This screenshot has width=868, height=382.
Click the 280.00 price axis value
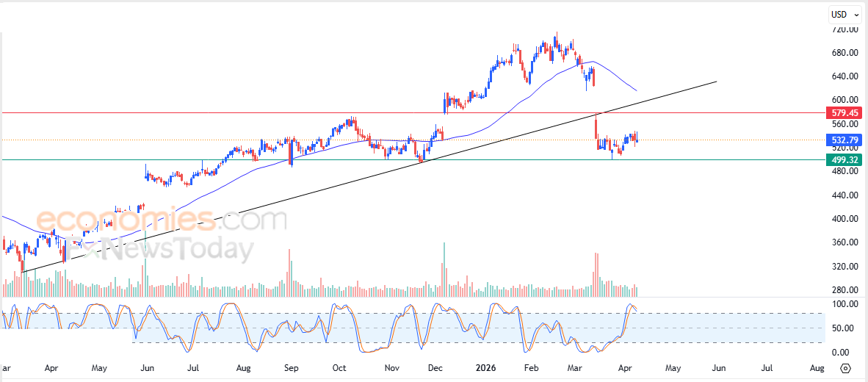pyautogui.click(x=845, y=290)
